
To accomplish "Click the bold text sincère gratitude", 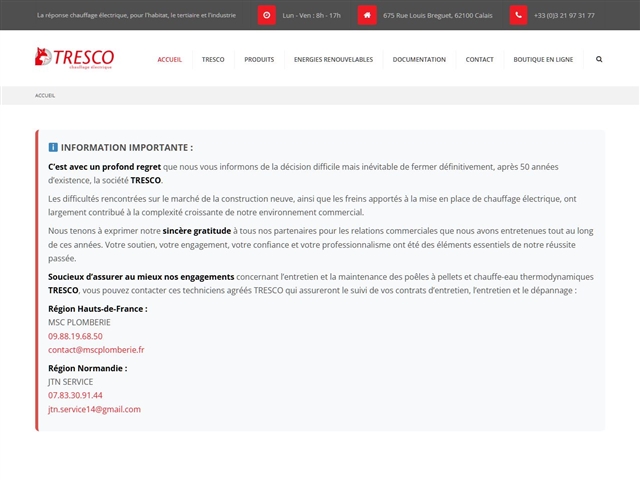I will pyautogui.click(x=197, y=231).
